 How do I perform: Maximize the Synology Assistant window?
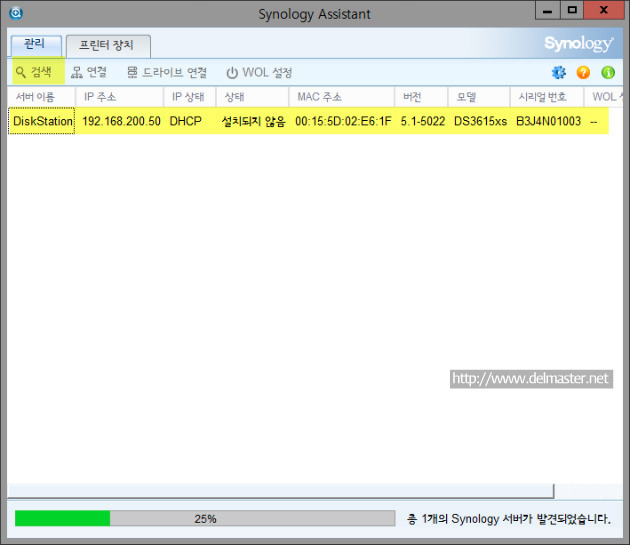click(x=572, y=10)
